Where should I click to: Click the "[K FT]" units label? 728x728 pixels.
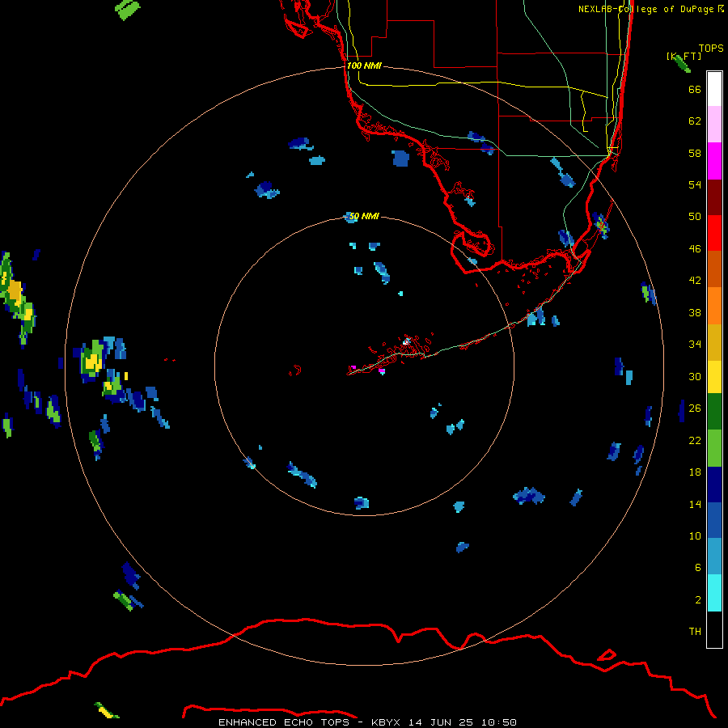(x=684, y=56)
